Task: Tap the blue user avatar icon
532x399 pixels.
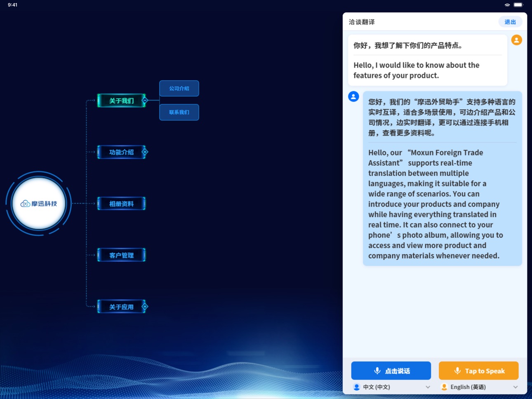Action: click(353, 96)
